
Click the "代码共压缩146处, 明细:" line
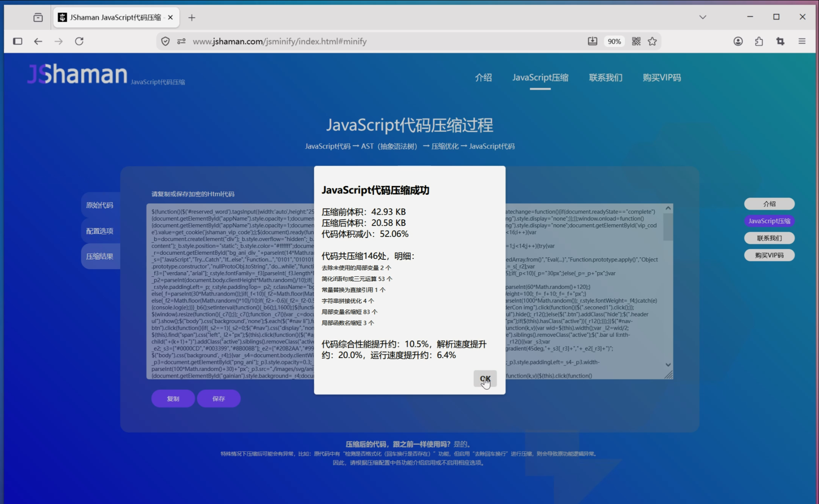368,256
